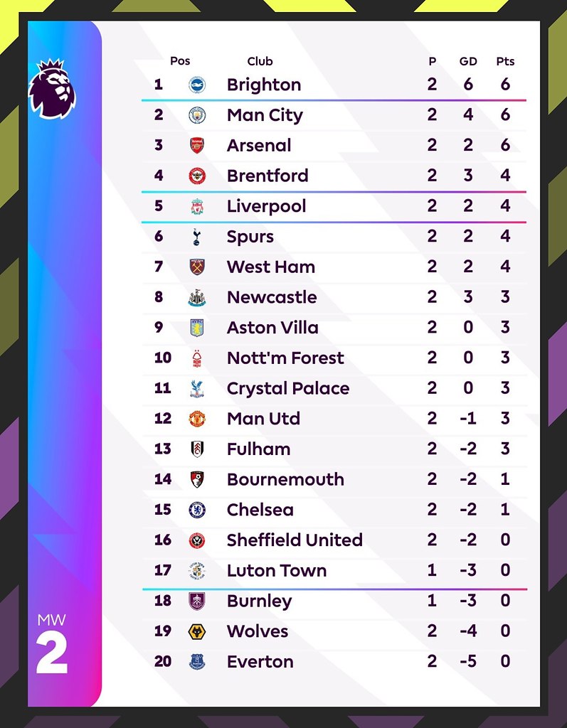Click the Spurs cockerel crest
The image size is (567, 728).
197,237
